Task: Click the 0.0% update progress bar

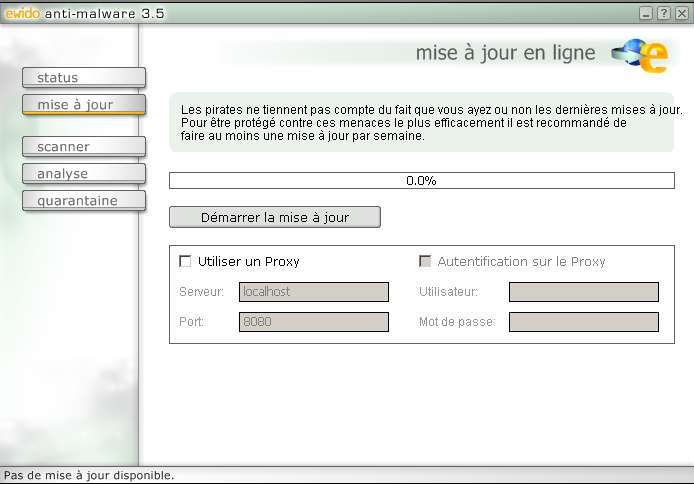Action: (422, 181)
